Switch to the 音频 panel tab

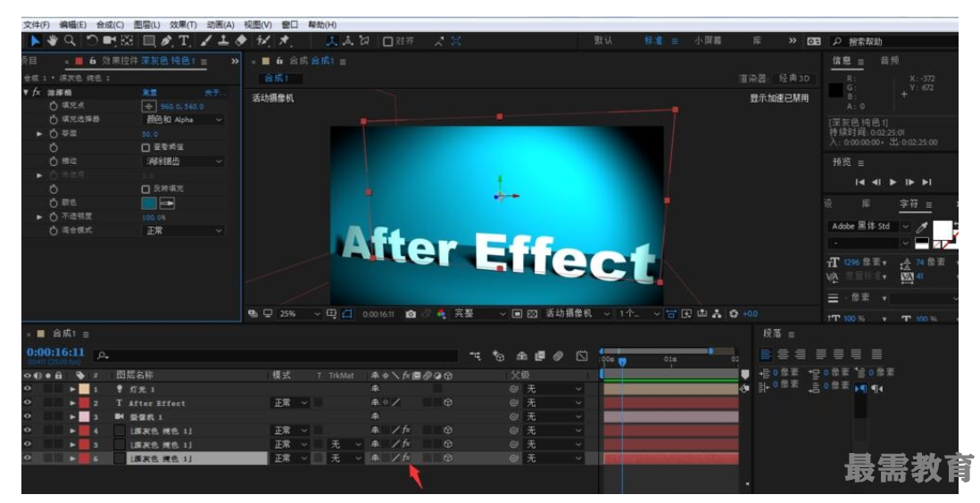coord(890,61)
